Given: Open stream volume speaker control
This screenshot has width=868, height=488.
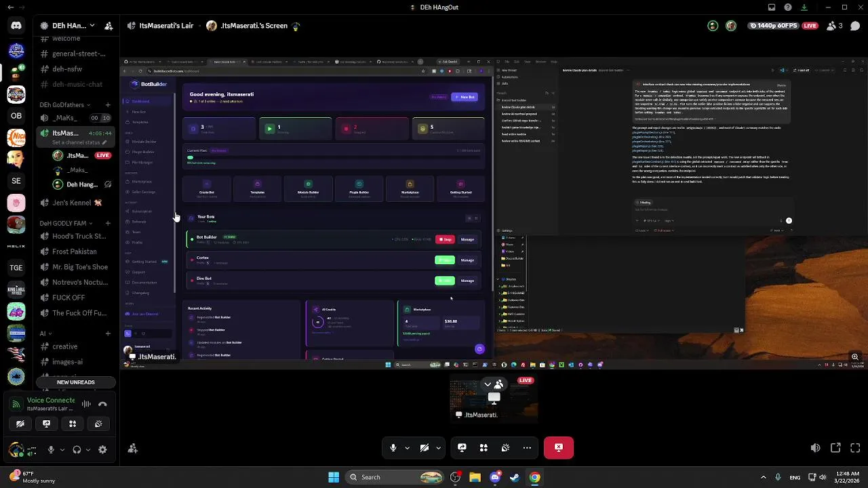Looking at the screenshot, I should 815,448.
